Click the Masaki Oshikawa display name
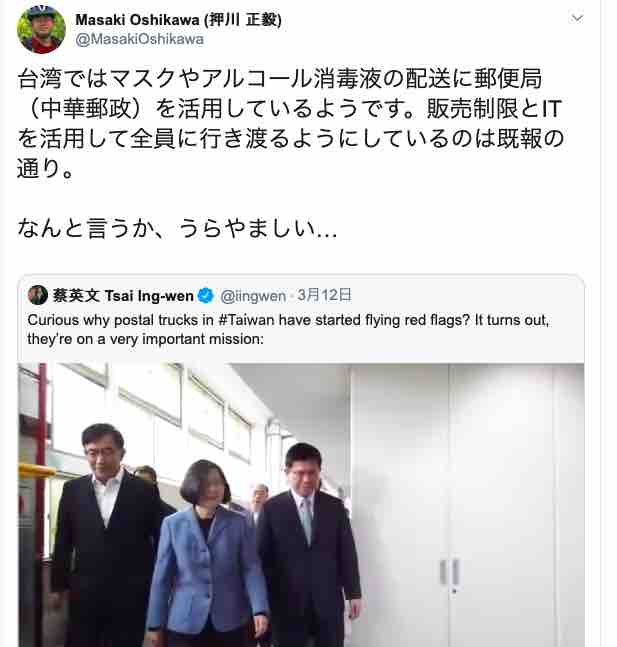 pos(178,19)
